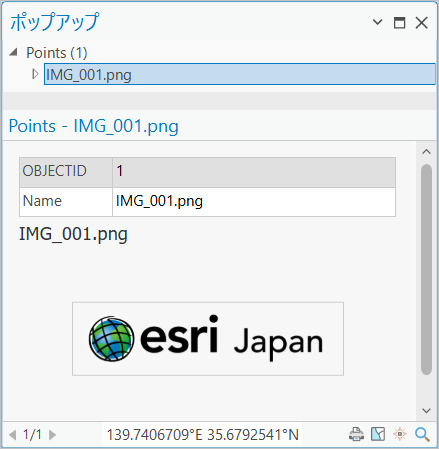Click the scrollbar down arrow
This screenshot has height=449, width=439.
click(426, 410)
